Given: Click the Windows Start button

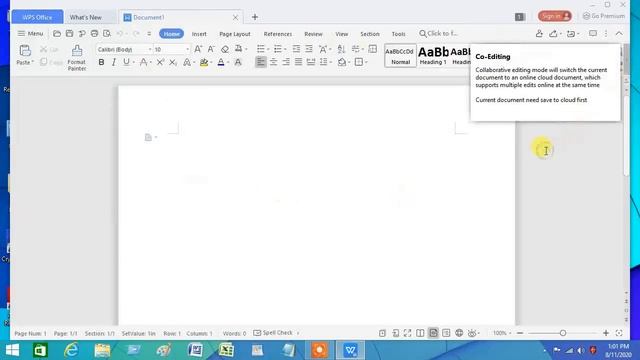Looking at the screenshot, I should pos(12,350).
